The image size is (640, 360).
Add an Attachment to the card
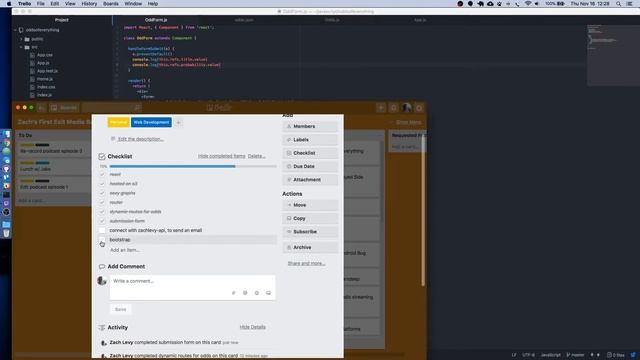(x=310, y=180)
